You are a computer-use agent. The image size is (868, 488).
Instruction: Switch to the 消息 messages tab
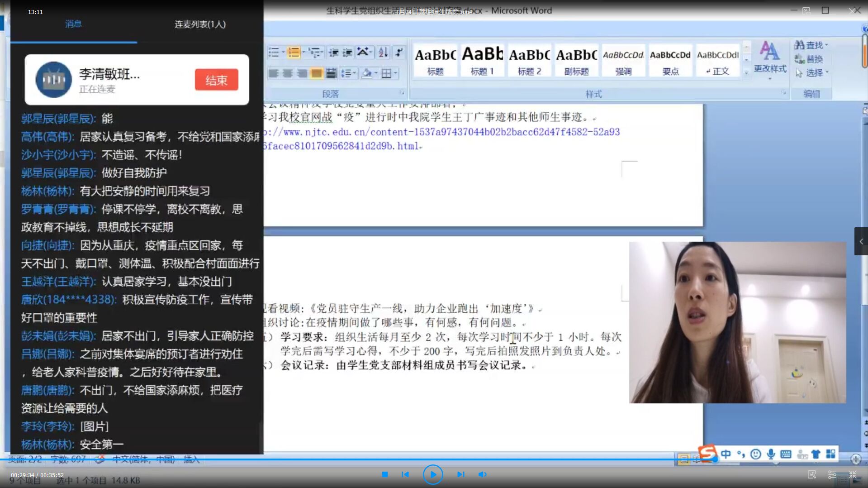(x=73, y=24)
